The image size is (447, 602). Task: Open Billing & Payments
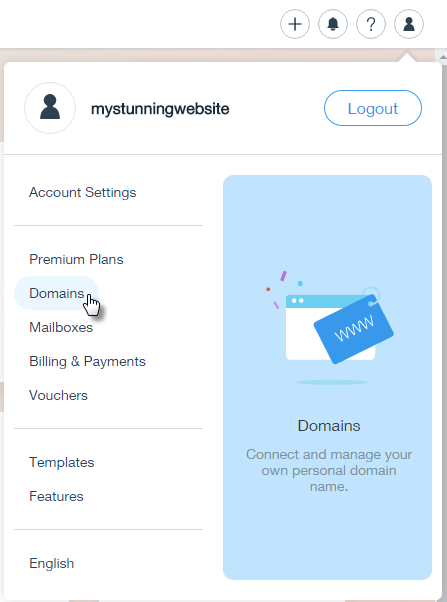tap(87, 361)
